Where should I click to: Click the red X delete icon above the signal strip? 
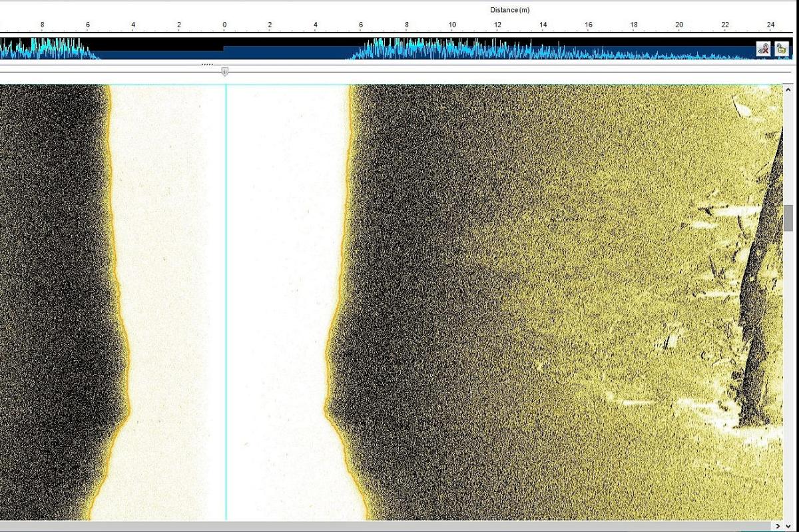(764, 47)
